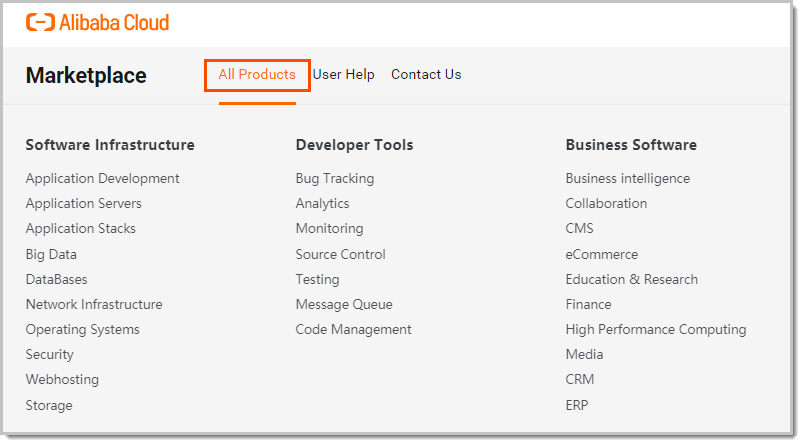Viewport: 803px width, 445px height.
Task: Browse Business intelligence software
Action: coord(627,179)
